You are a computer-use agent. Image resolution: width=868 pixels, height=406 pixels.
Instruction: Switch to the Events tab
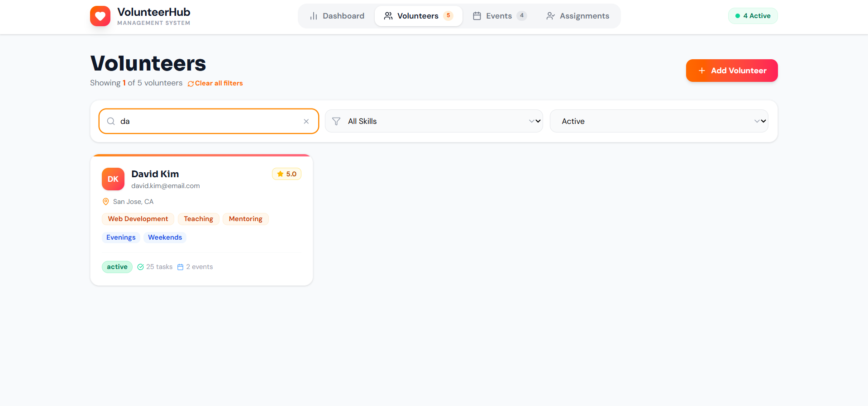[x=499, y=16]
